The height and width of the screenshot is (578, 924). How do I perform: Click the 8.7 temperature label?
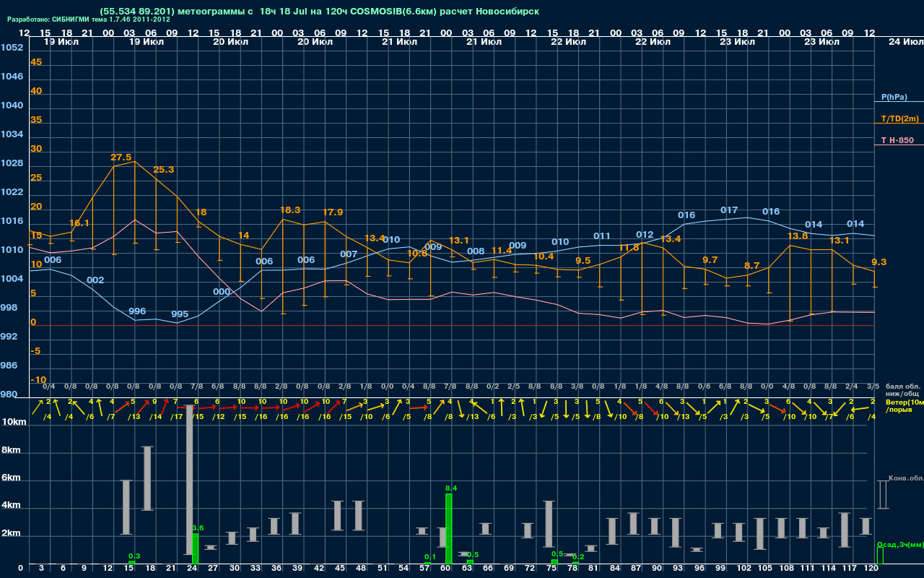click(x=752, y=266)
